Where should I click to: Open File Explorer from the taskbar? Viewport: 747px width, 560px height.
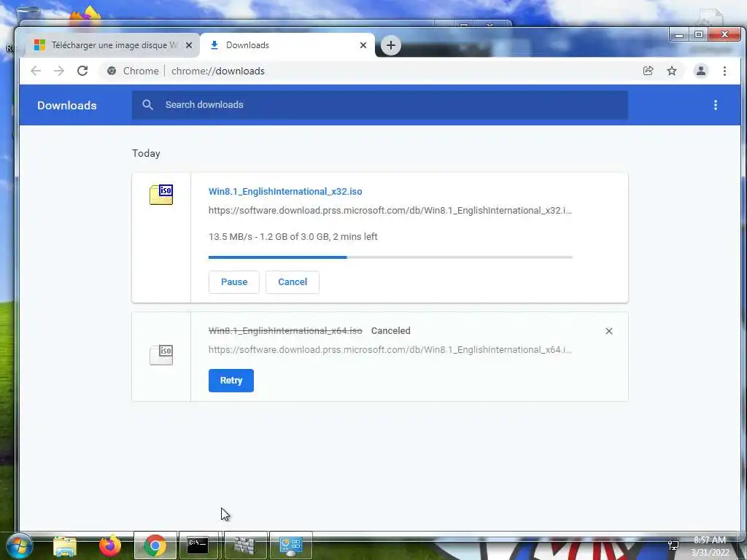click(x=65, y=545)
